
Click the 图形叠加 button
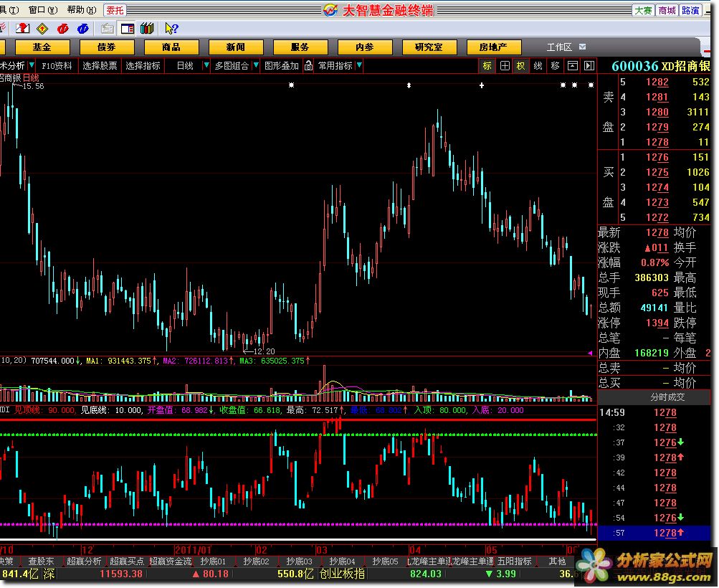click(x=282, y=65)
